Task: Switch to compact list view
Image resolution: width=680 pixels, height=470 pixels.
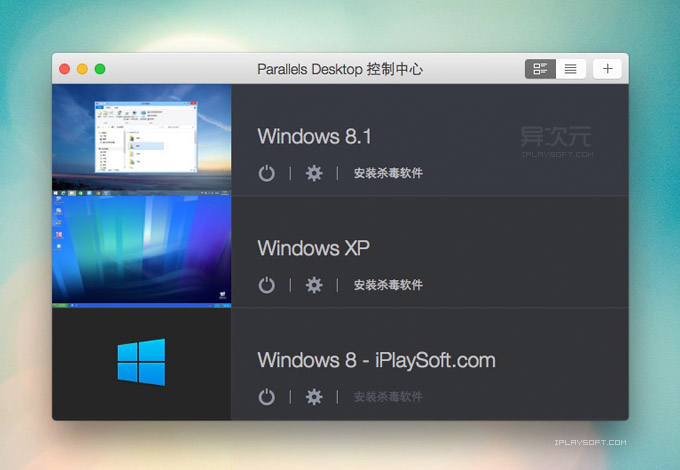Action: tap(571, 69)
